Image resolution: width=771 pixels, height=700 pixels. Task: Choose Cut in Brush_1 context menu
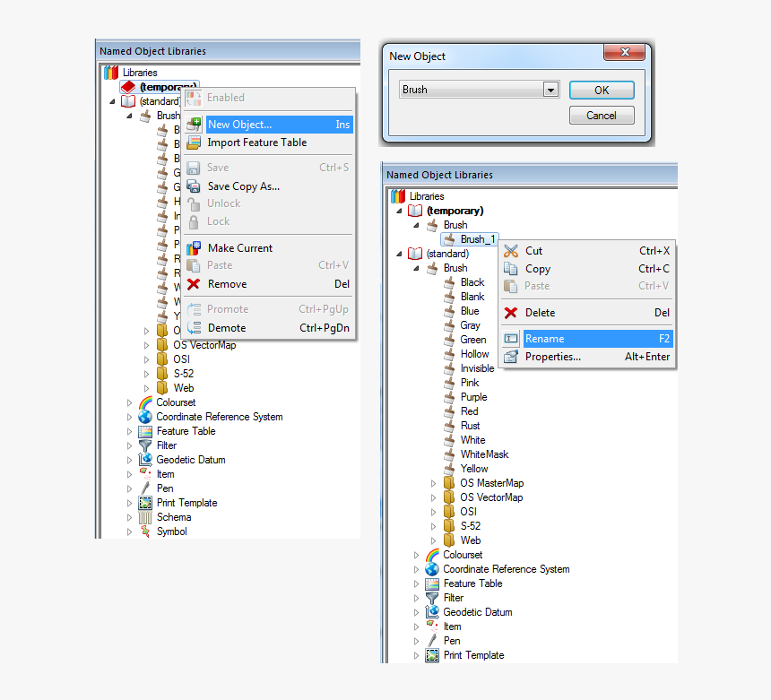click(x=587, y=251)
